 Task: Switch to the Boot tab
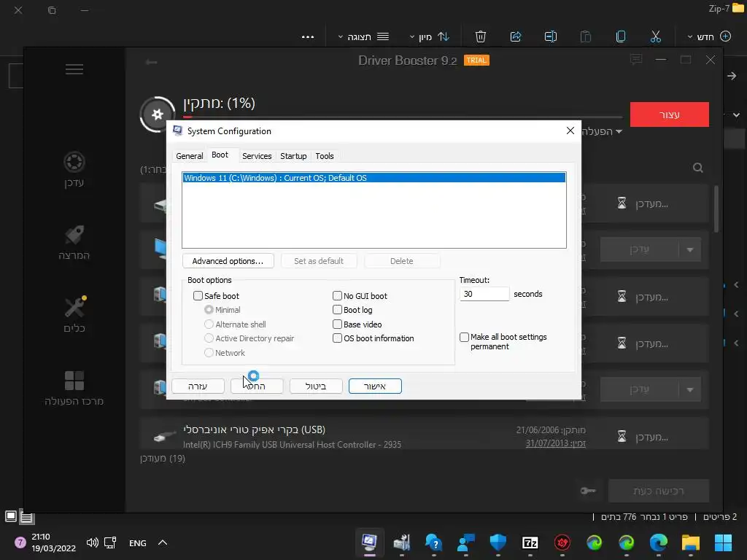(x=220, y=155)
